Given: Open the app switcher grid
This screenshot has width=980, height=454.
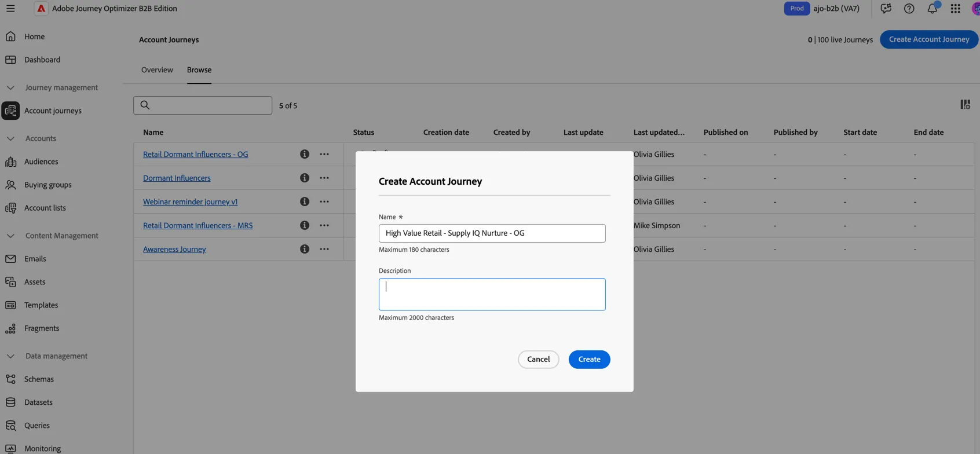Looking at the screenshot, I should point(955,9).
